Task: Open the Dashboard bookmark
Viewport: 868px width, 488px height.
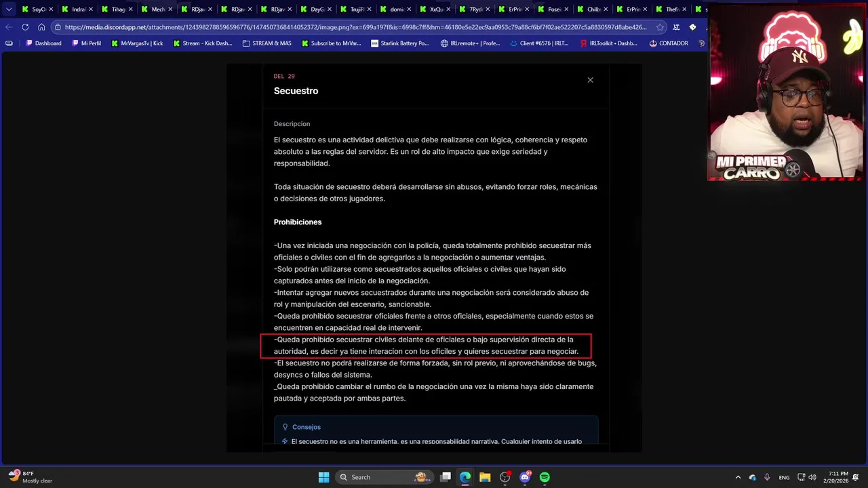Action: click(43, 43)
